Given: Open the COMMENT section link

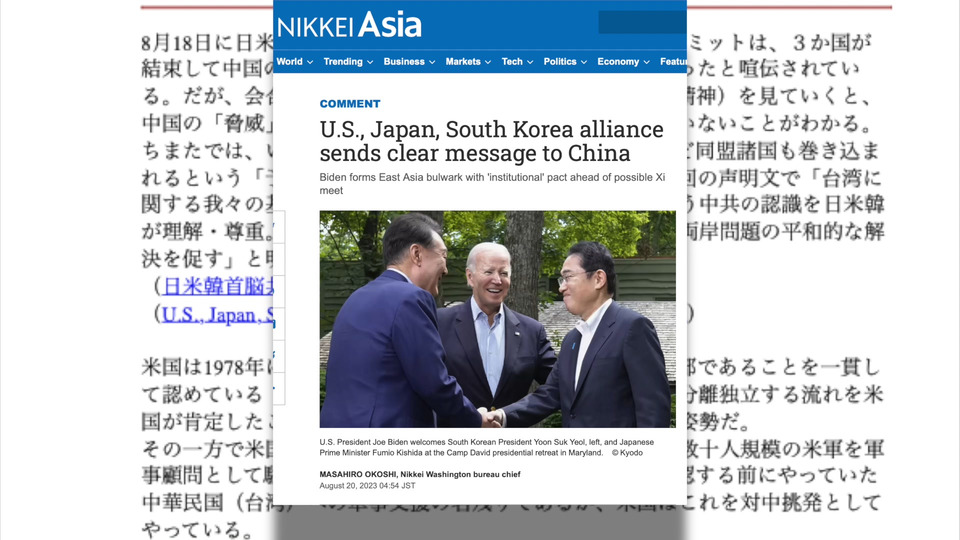Looking at the screenshot, I should click(x=350, y=103).
